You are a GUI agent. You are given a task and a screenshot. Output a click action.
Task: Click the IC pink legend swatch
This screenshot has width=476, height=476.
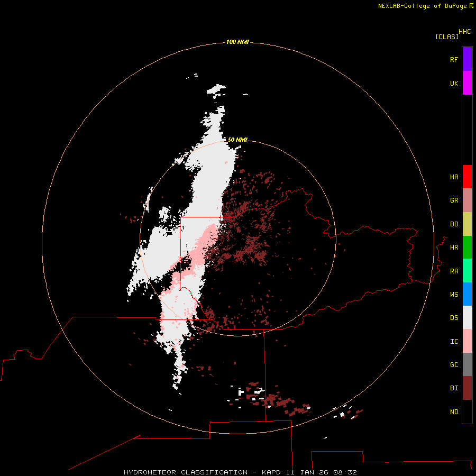point(467,341)
